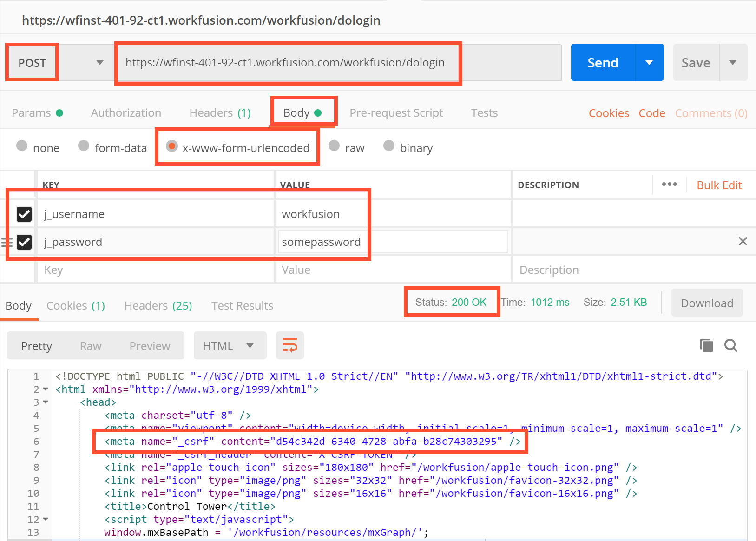This screenshot has height=541, width=756.
Task: Collapse the html tag at line 2
Action: click(46, 389)
